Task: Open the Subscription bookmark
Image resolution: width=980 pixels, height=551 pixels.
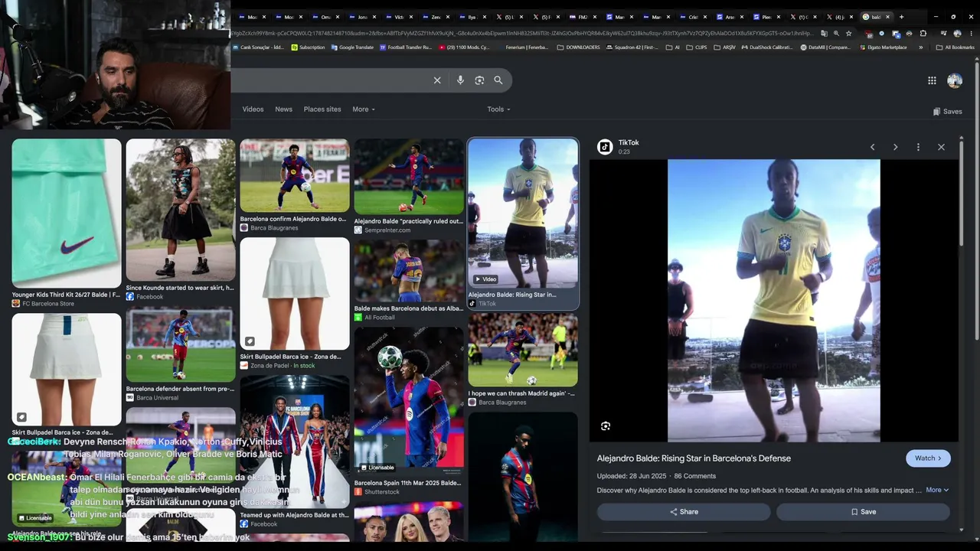Action: click(308, 47)
